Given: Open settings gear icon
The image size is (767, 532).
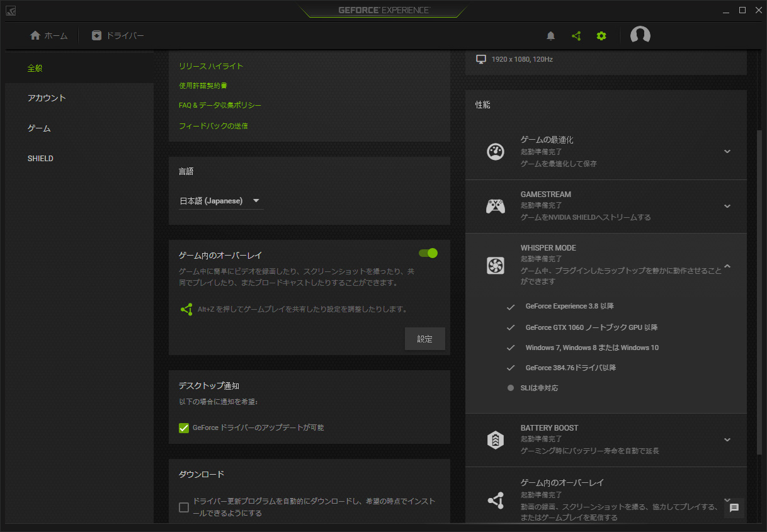Looking at the screenshot, I should point(601,36).
